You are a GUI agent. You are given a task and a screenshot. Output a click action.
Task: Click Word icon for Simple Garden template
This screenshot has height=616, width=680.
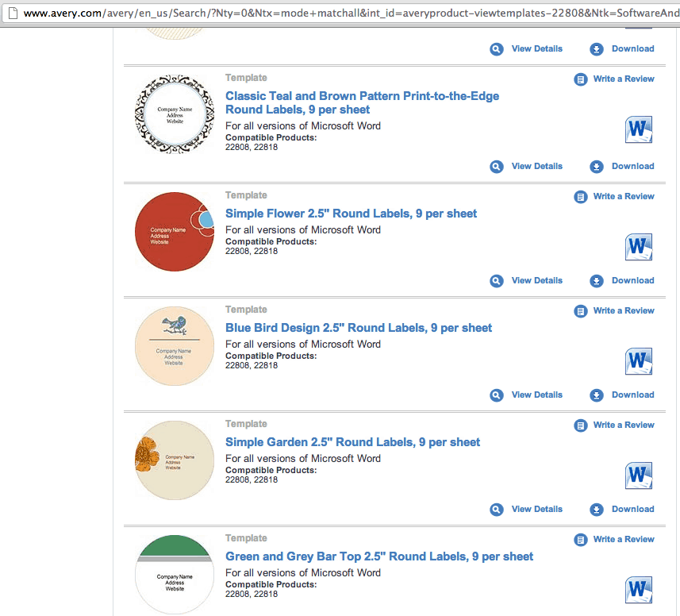[639, 475]
